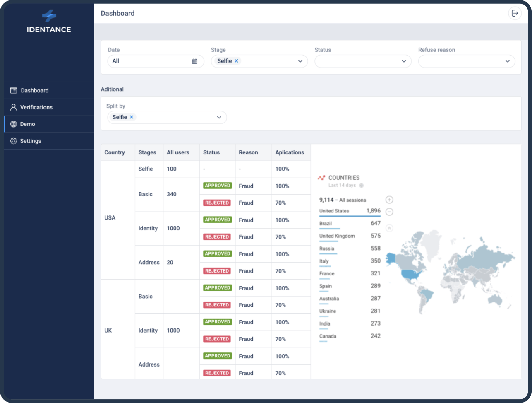Click REJECTED badge in USA Address row

(217, 271)
